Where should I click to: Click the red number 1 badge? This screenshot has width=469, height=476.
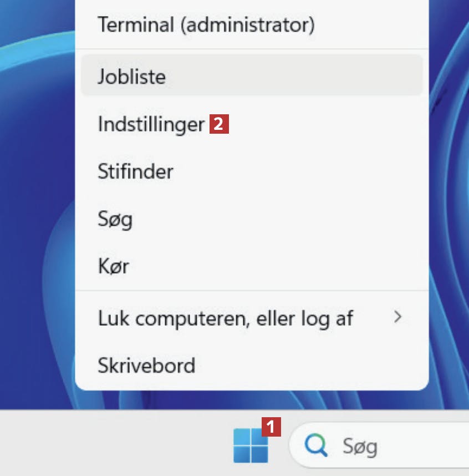[271, 427]
